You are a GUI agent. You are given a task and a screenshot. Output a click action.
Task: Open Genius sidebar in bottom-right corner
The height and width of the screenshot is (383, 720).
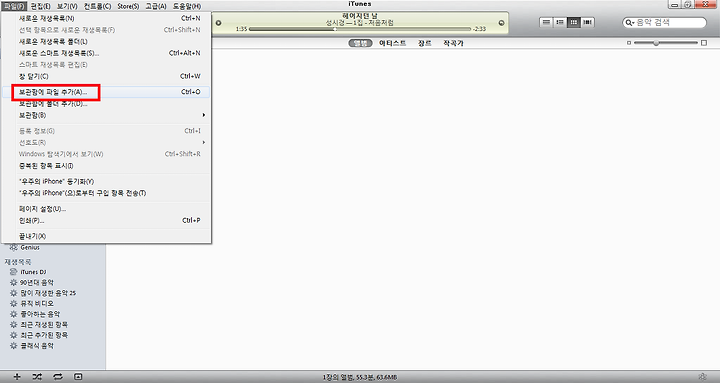pos(702,377)
